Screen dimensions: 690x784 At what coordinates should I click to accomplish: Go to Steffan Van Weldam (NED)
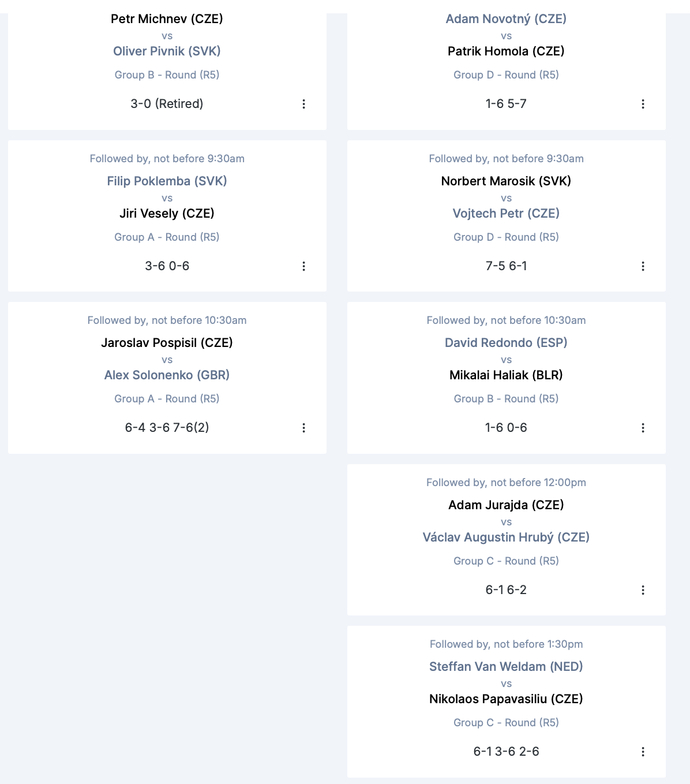[506, 667]
